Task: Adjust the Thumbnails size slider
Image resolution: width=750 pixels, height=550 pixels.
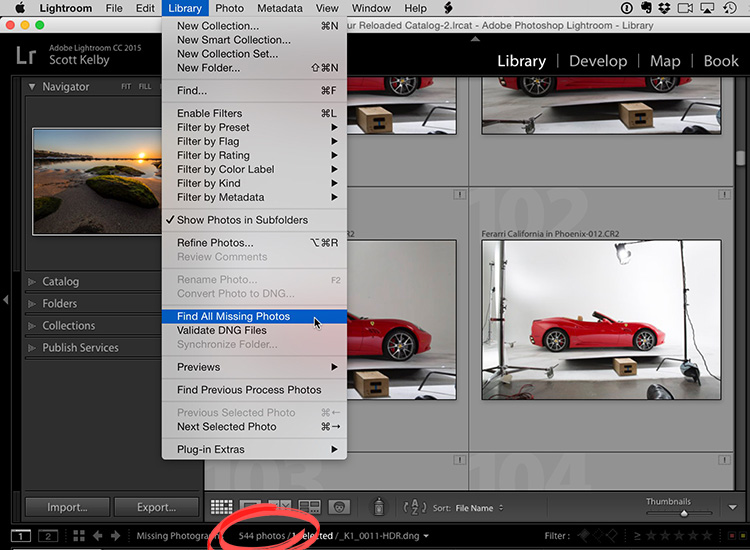Action: coord(684,513)
